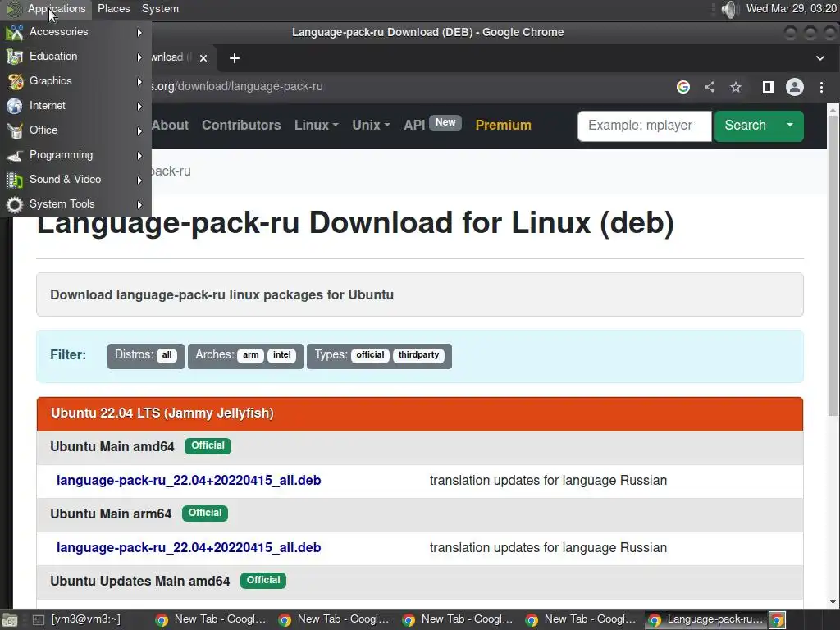
Task: Toggle the 'thirdparty' type filter
Action: (418, 355)
